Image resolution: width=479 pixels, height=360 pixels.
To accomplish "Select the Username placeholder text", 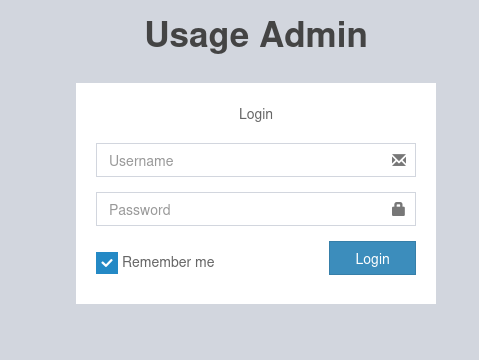I will (x=141, y=161).
